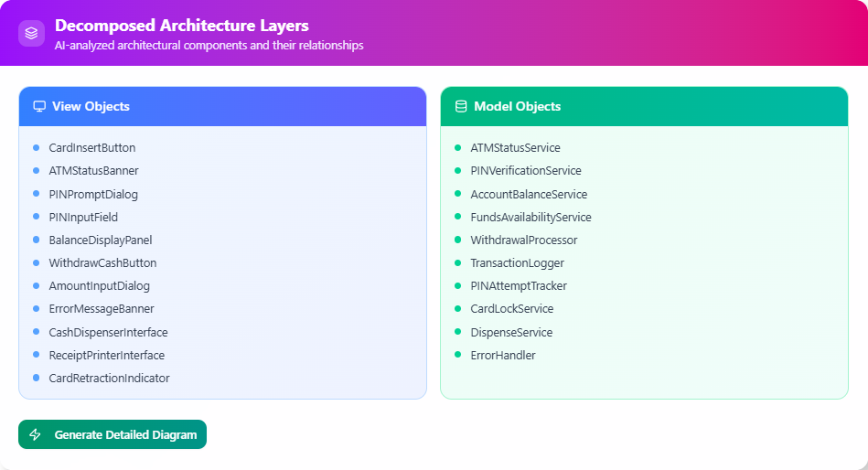Click ErrorHandler in Model Objects
The width and height of the screenshot is (868, 470).
click(502, 355)
